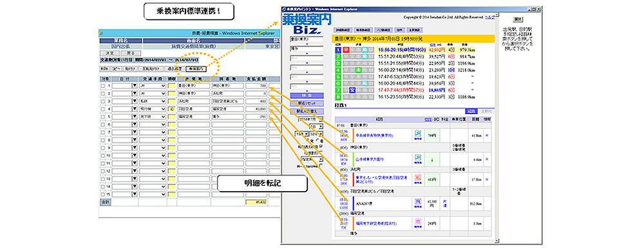The height and width of the screenshot is (251, 644).
Task: Click the JR icon beside 中央線 row
Action: 419,135
